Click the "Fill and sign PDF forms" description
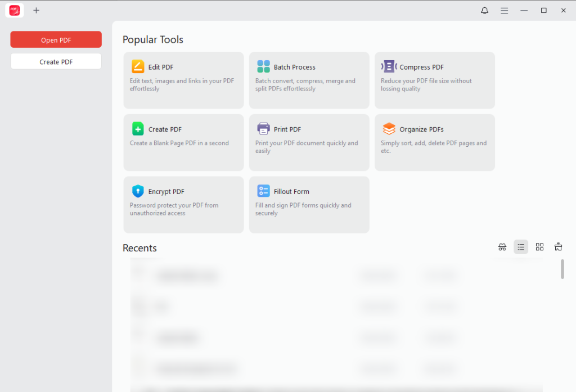Screen dimensions: 576x392 tap(303, 209)
